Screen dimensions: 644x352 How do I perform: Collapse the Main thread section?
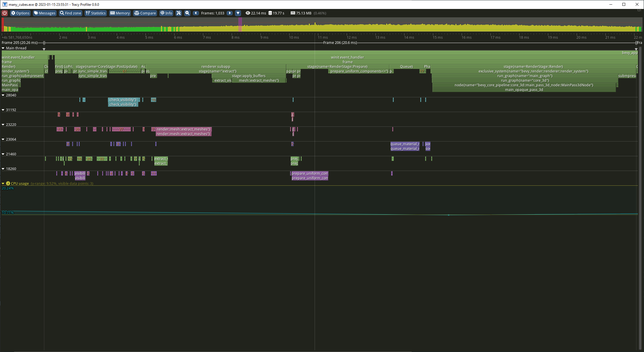tap(3, 48)
